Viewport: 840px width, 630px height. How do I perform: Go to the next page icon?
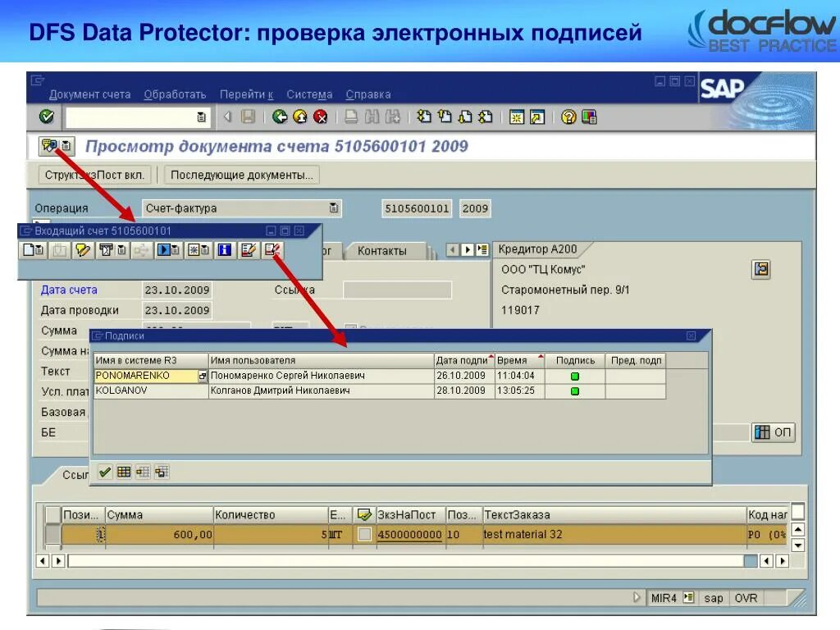point(466,116)
